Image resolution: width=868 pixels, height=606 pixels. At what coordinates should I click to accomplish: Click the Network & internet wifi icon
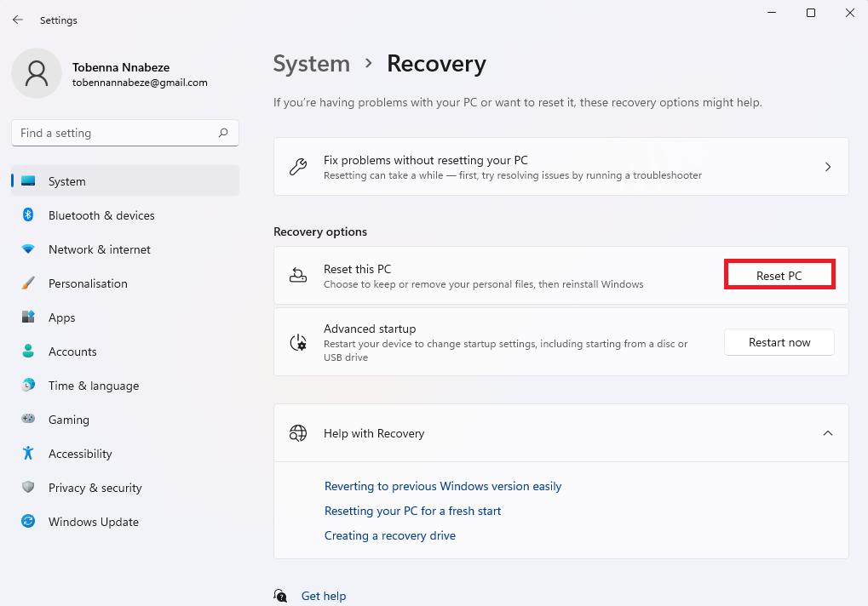[x=28, y=249]
